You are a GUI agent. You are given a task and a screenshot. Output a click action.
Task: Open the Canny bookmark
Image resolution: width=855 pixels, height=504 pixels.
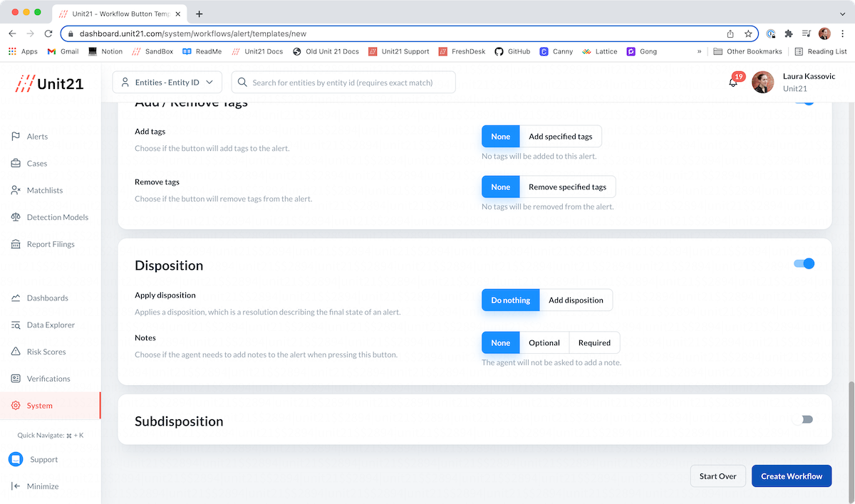click(556, 52)
